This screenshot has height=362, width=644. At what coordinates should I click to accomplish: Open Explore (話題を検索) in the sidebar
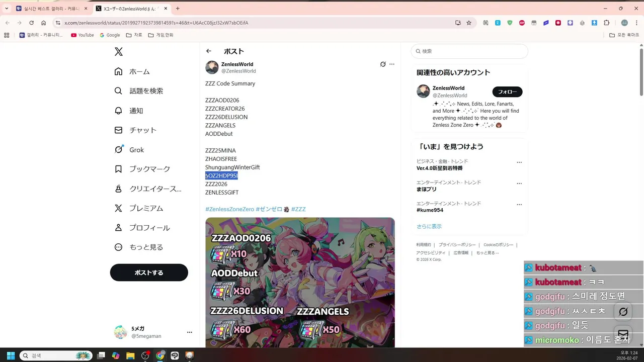[138, 91]
